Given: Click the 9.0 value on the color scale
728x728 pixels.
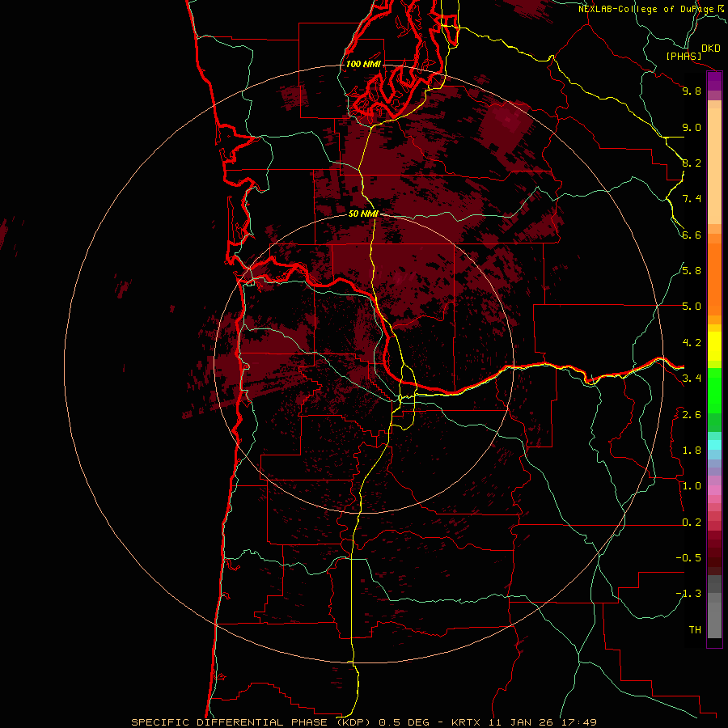Looking at the screenshot, I should (x=692, y=127).
